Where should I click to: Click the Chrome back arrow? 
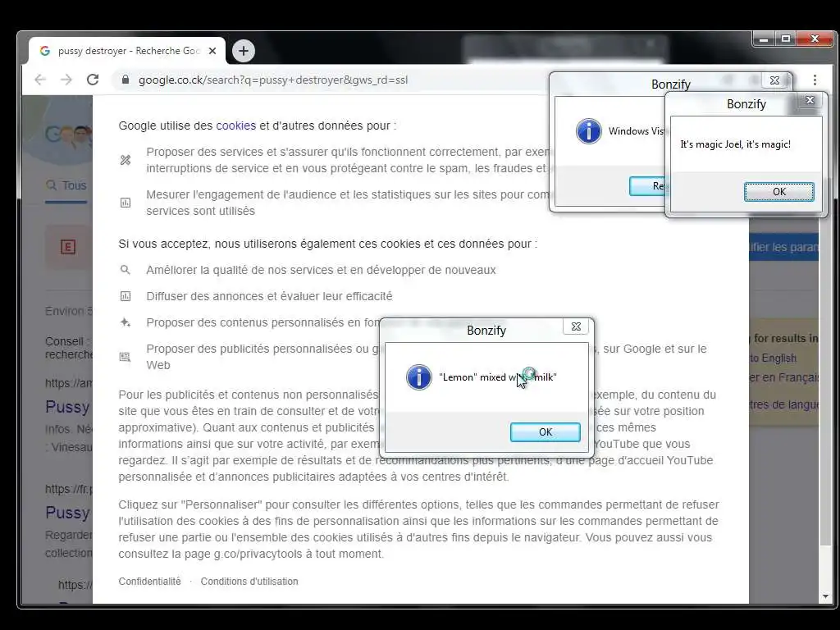coord(40,80)
